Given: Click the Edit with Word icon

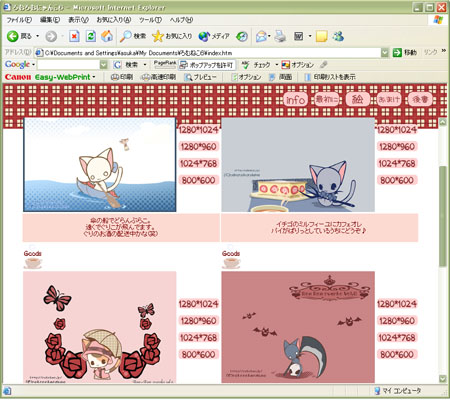Looking at the screenshot, I should pos(298,36).
